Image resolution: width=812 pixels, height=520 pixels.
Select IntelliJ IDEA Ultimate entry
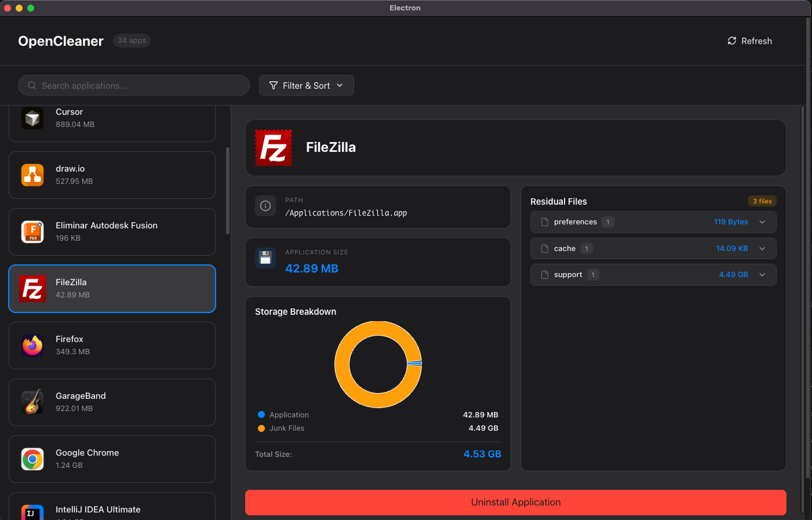[112, 507]
